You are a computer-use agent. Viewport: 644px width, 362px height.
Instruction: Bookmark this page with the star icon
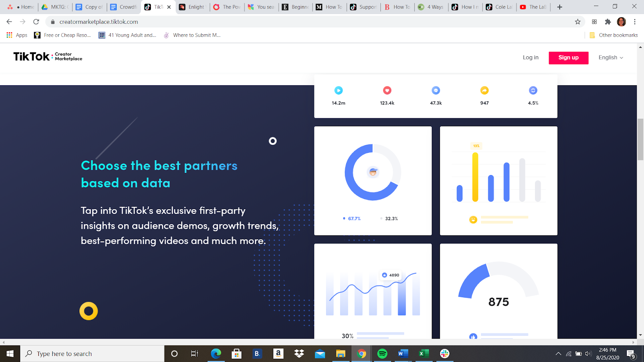[578, 22]
